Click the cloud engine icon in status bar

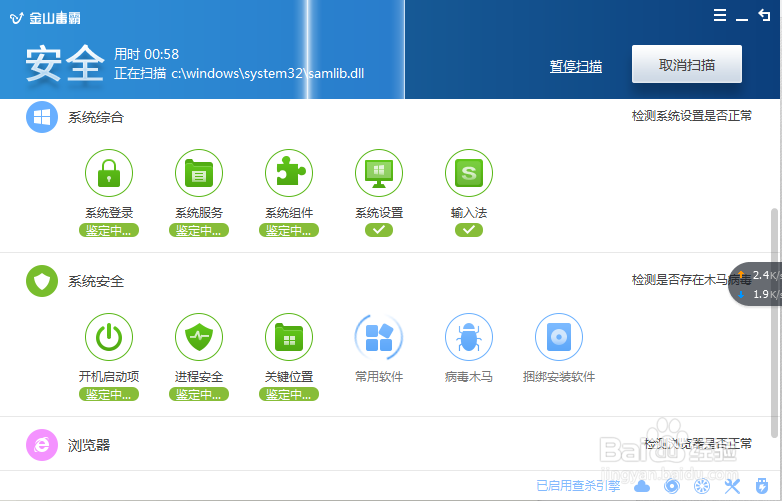click(642, 486)
